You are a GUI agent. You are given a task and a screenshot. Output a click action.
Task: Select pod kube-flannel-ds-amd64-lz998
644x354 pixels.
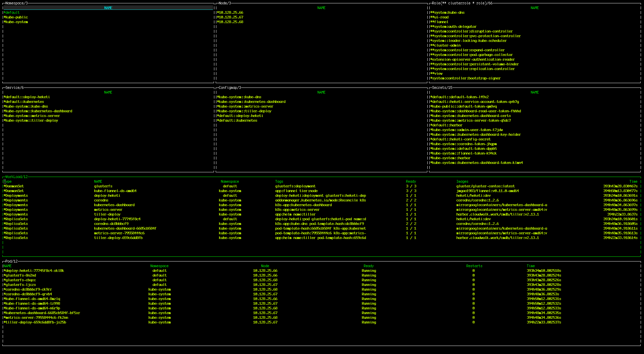[33, 304]
